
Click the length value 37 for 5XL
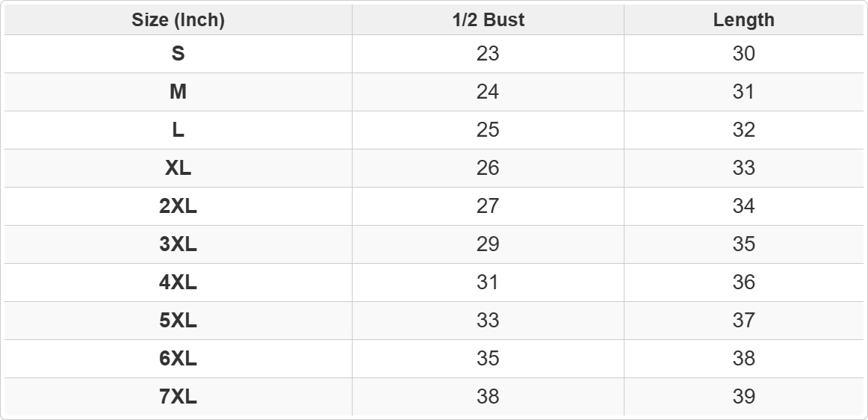pos(743,321)
